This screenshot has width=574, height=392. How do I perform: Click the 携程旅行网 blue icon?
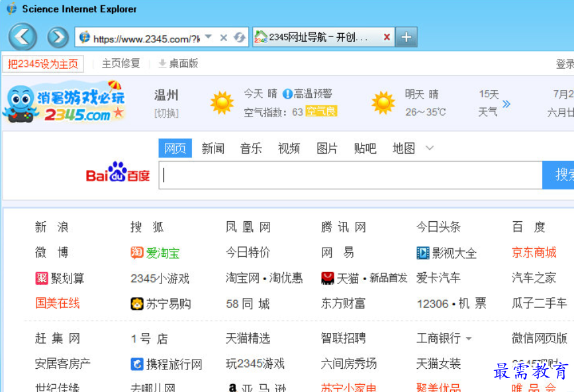(137, 364)
